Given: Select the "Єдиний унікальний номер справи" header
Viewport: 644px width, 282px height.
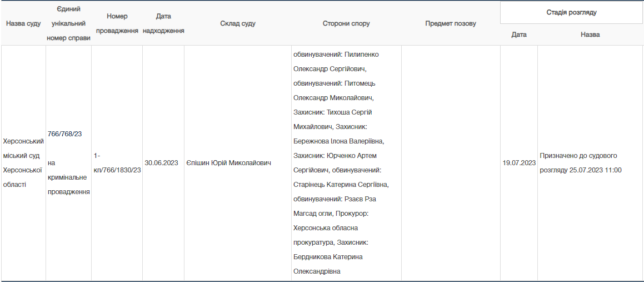Looking at the screenshot, I should 69,24.
